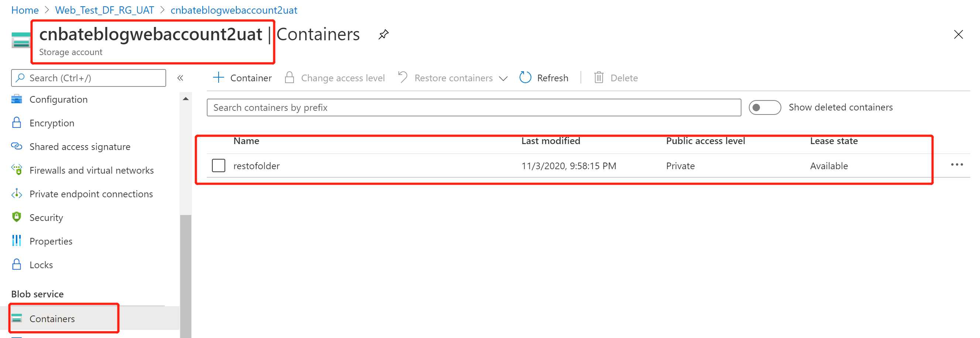Sort by Public access level header

(705, 141)
